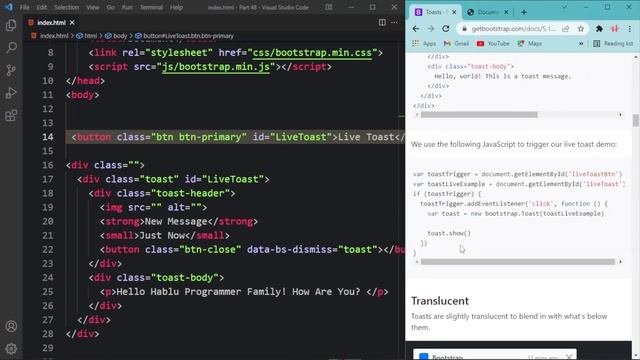The image size is (640, 360).
Task: Open the Accounts menu icon
Action: tap(11, 326)
